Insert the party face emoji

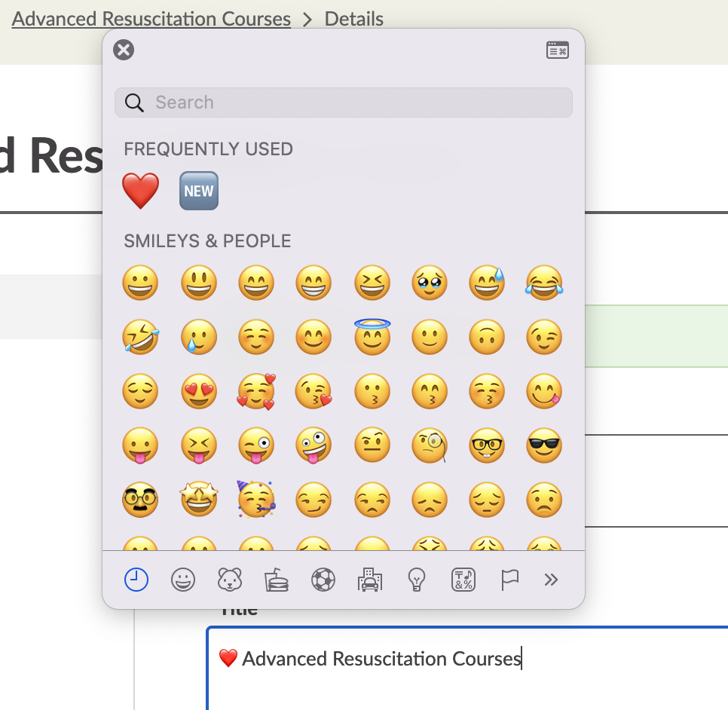pyautogui.click(x=256, y=499)
